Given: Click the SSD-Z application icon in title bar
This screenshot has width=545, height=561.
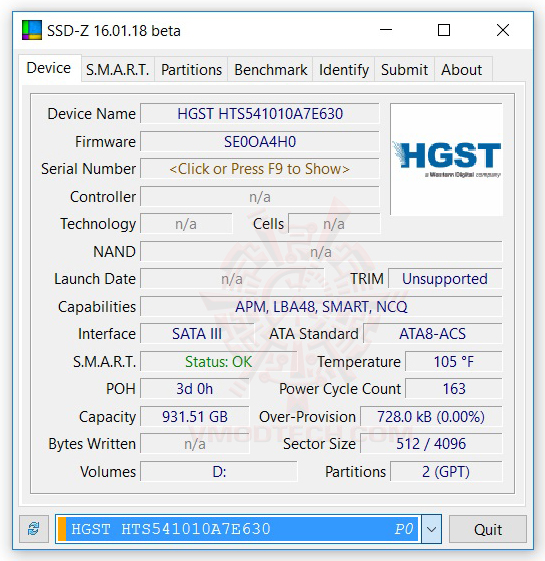Looking at the screenshot, I should pos(32,30).
